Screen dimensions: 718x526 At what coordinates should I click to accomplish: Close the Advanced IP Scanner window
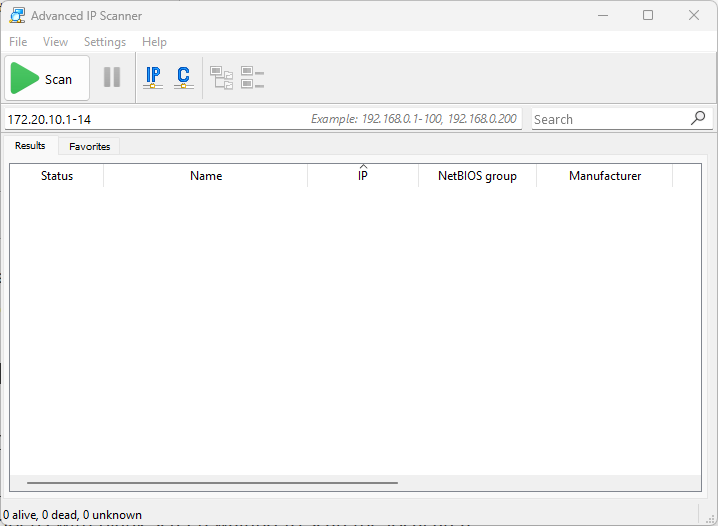[694, 16]
